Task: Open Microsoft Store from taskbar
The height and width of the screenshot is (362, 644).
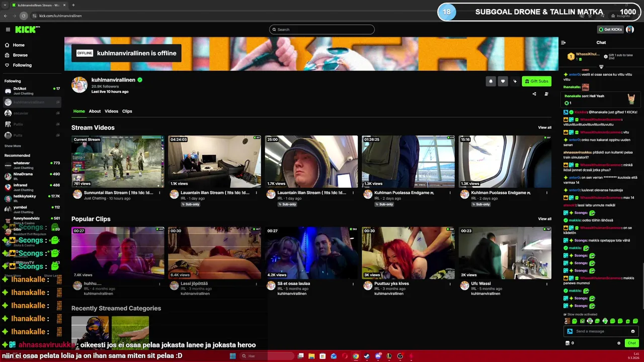Action: [323, 356]
